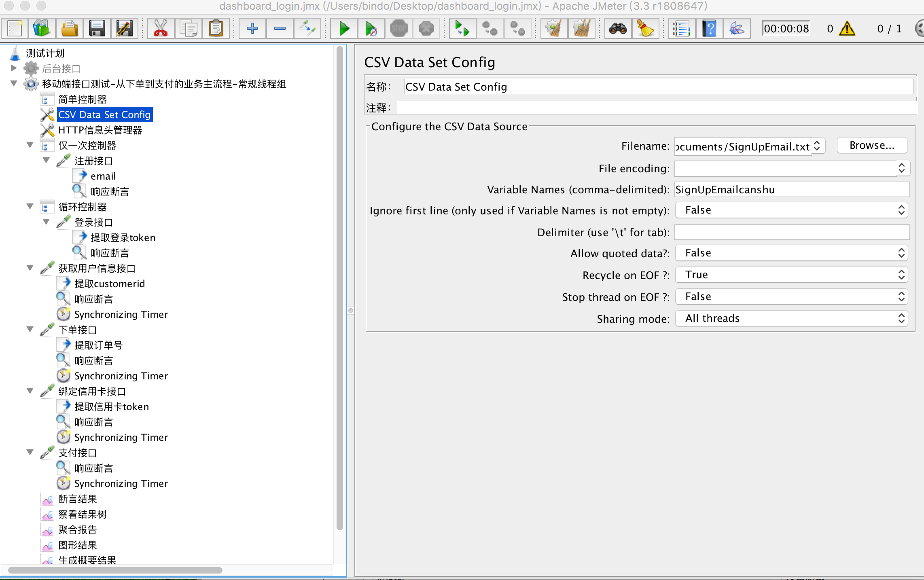The height and width of the screenshot is (580, 924).
Task: Open the Sharing mode dropdown
Action: click(791, 318)
